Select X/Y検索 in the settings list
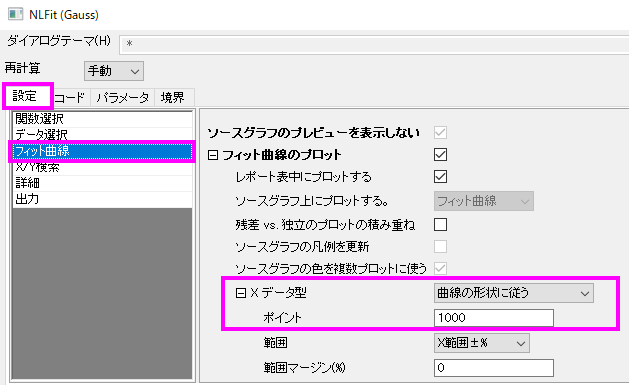Viewport: 629px width, 385px height. 102,167
